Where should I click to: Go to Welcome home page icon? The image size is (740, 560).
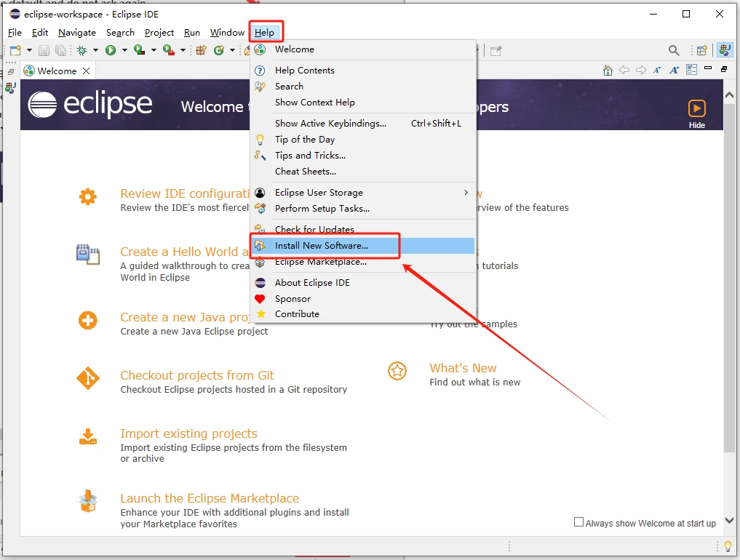point(608,70)
